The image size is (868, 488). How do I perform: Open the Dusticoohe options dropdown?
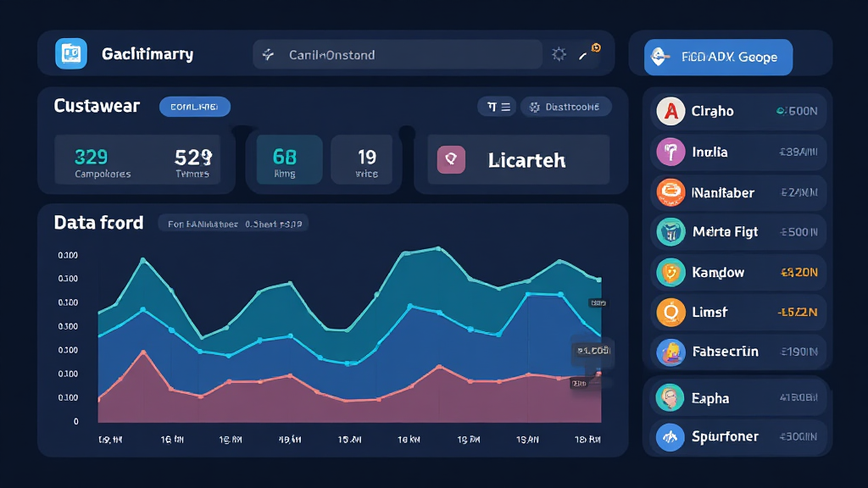coord(565,107)
